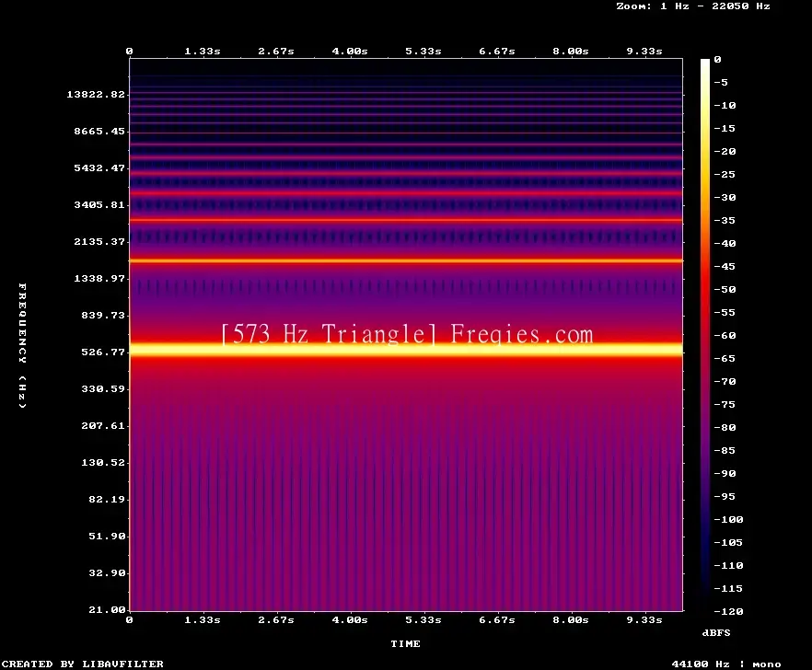The height and width of the screenshot is (670, 812).
Task: Click the frequency label "526.77"
Action: pos(103,352)
